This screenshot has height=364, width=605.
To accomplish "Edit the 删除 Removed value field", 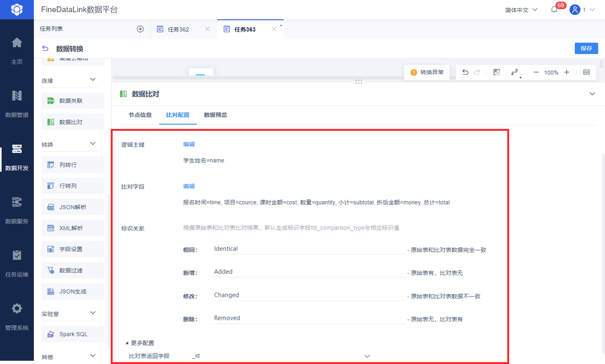I will (309, 318).
